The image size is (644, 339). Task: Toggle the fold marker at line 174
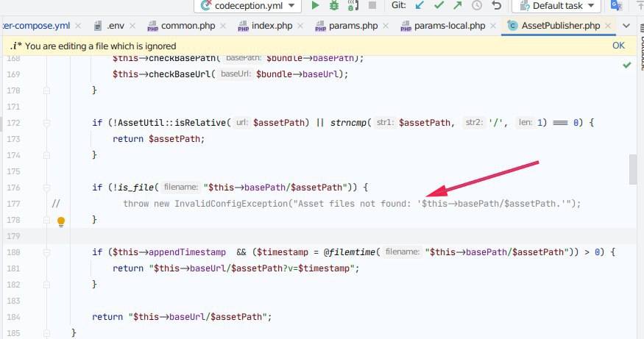(x=47, y=155)
